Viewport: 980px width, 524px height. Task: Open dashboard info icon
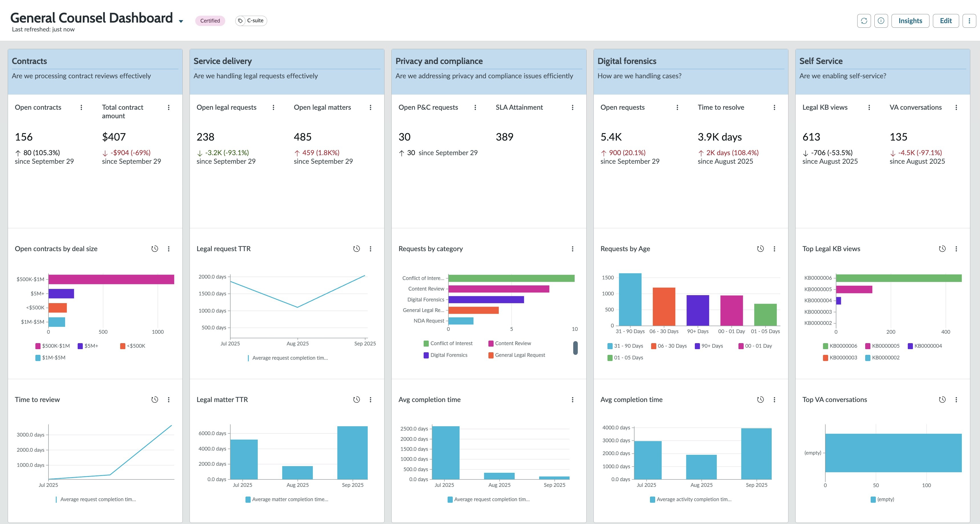881,21
